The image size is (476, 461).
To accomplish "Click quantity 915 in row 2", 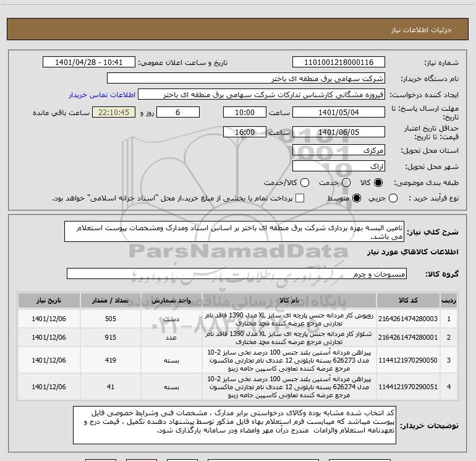I will [111, 337].
